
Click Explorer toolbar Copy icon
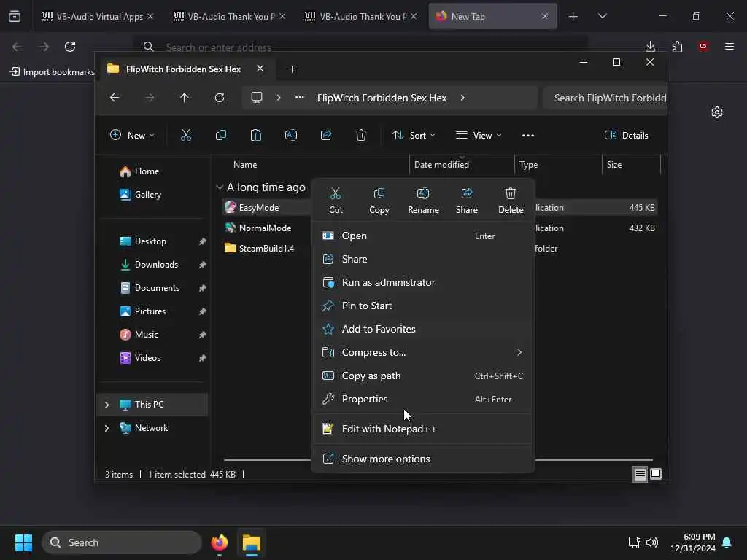(x=221, y=135)
